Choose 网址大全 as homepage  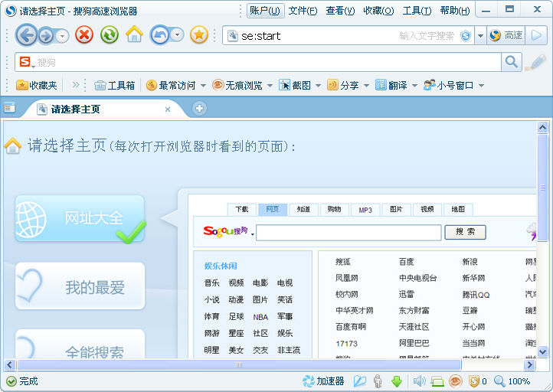coord(80,218)
